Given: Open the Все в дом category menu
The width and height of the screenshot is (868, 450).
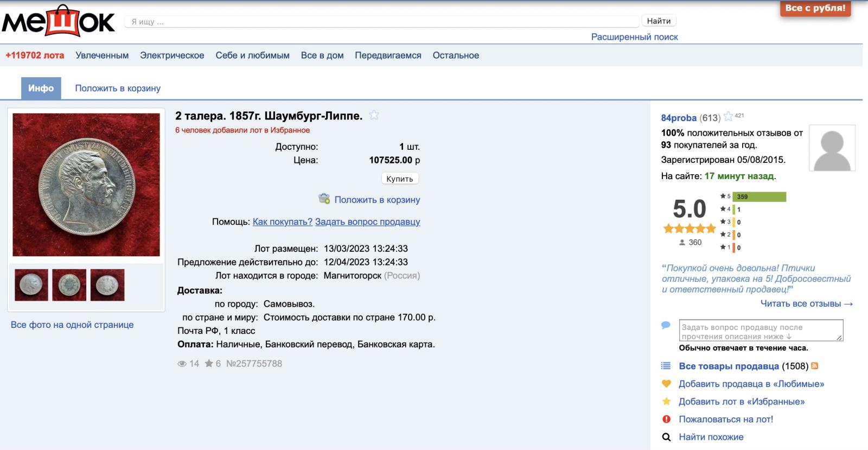Looking at the screenshot, I should 322,55.
